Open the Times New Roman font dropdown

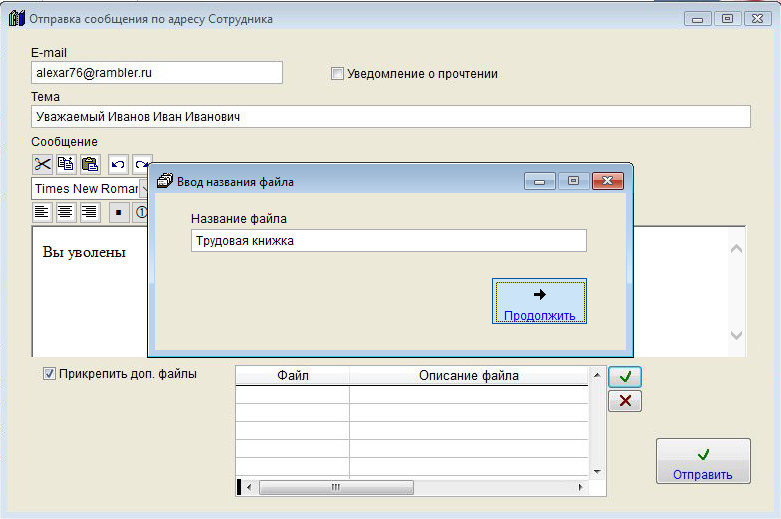[x=144, y=189]
